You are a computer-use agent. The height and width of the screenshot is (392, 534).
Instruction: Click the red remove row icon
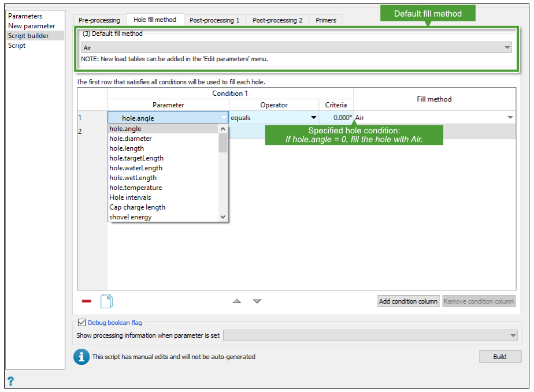[x=87, y=301]
